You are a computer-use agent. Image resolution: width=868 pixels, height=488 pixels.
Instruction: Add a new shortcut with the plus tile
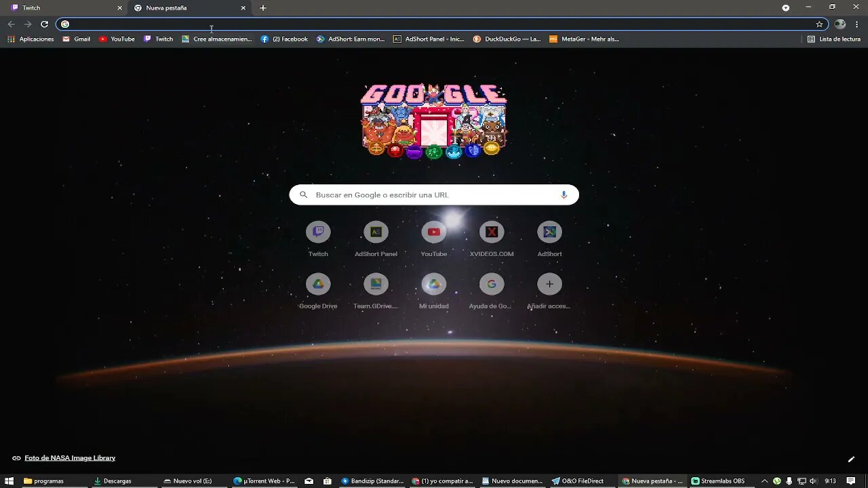(549, 291)
